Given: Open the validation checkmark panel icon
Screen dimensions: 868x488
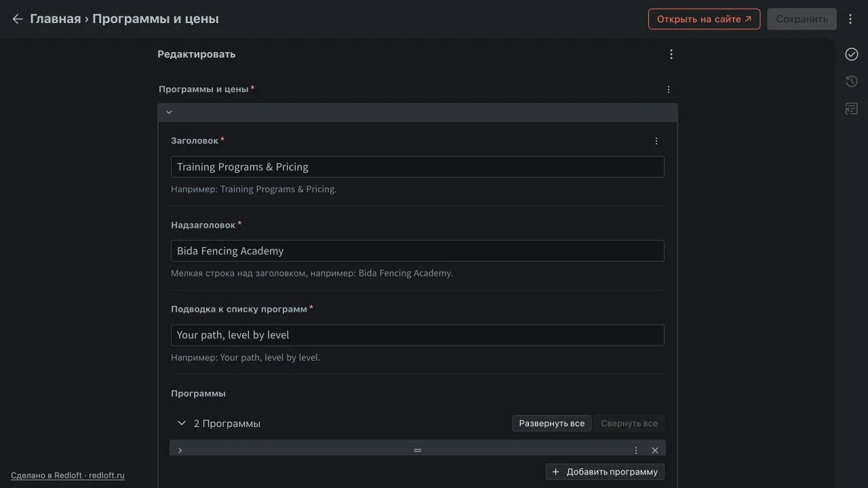Looking at the screenshot, I should pyautogui.click(x=852, y=54).
